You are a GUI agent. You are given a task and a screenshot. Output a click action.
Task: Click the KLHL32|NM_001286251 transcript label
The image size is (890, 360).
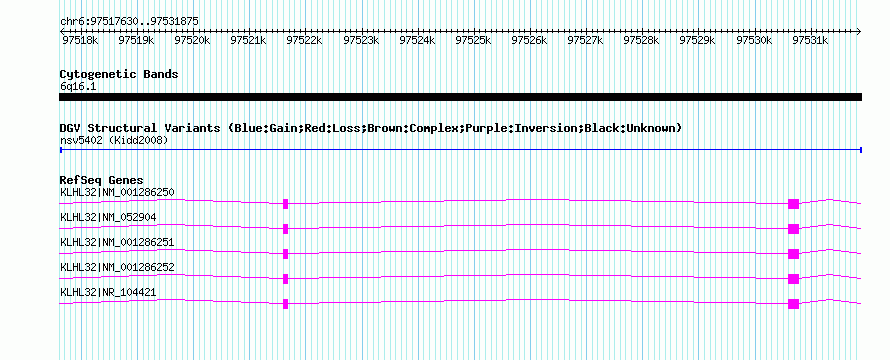117,242
